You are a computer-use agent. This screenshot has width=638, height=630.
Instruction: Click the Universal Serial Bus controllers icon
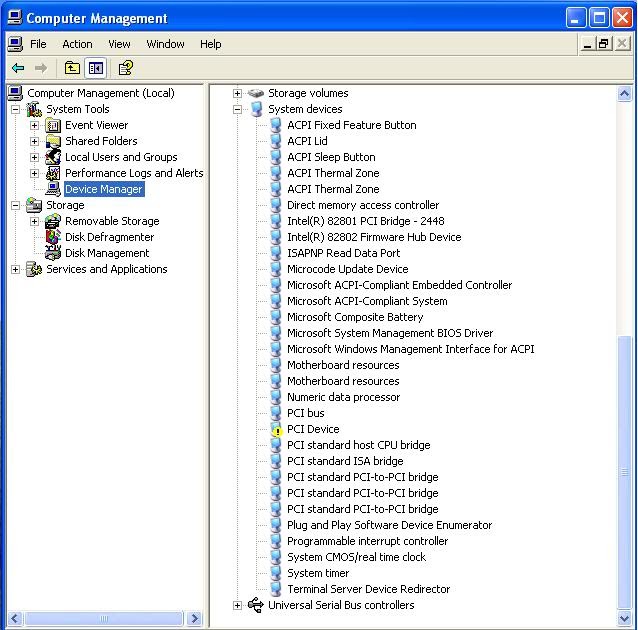[x=256, y=605]
